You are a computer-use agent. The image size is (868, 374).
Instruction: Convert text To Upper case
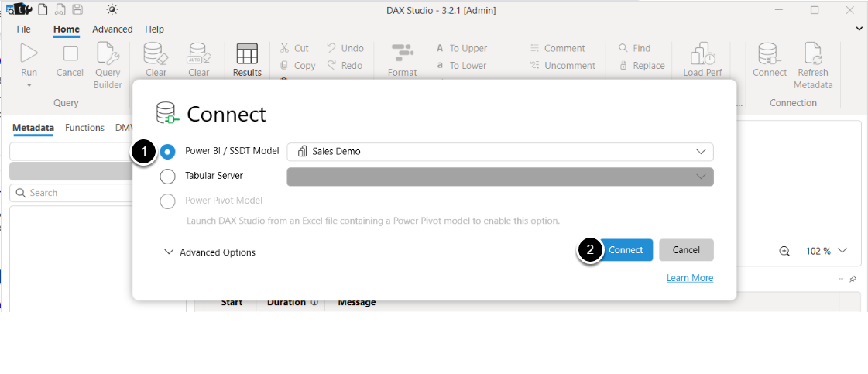pos(461,48)
